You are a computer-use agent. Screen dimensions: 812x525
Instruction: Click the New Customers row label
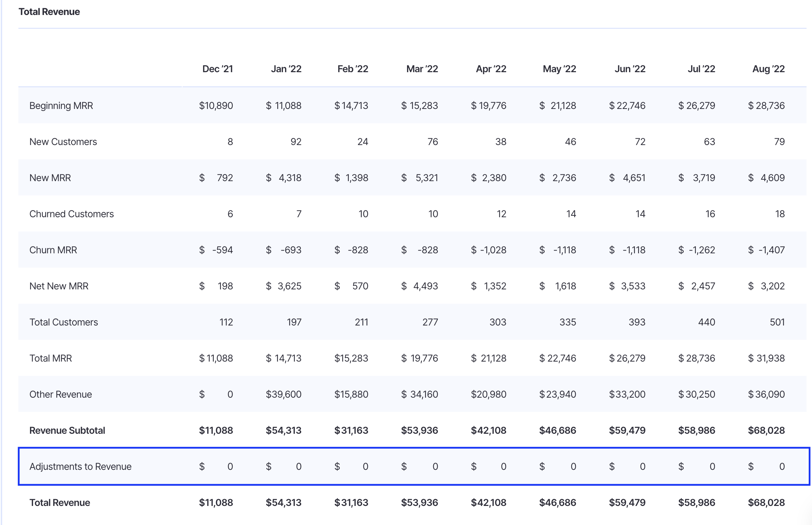coord(63,142)
